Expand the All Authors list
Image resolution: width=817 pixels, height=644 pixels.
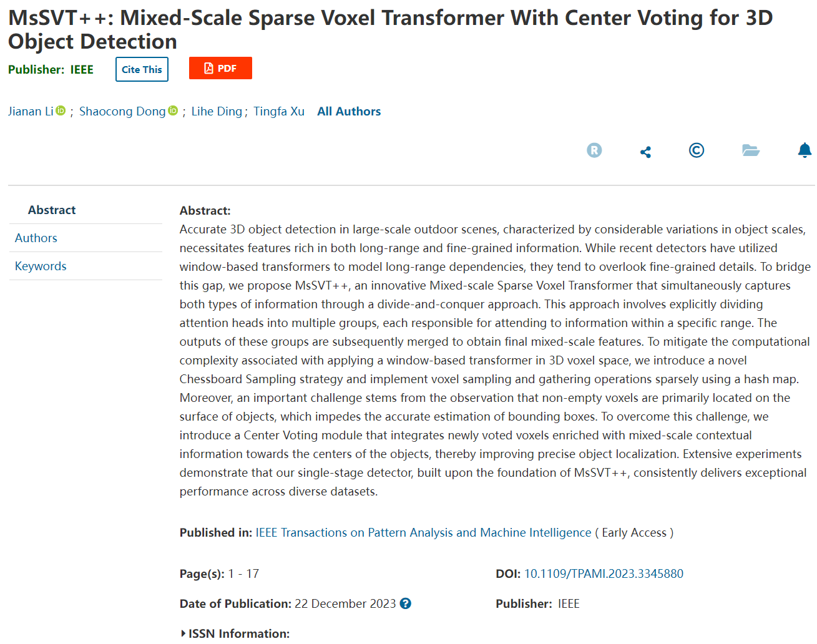coord(349,111)
